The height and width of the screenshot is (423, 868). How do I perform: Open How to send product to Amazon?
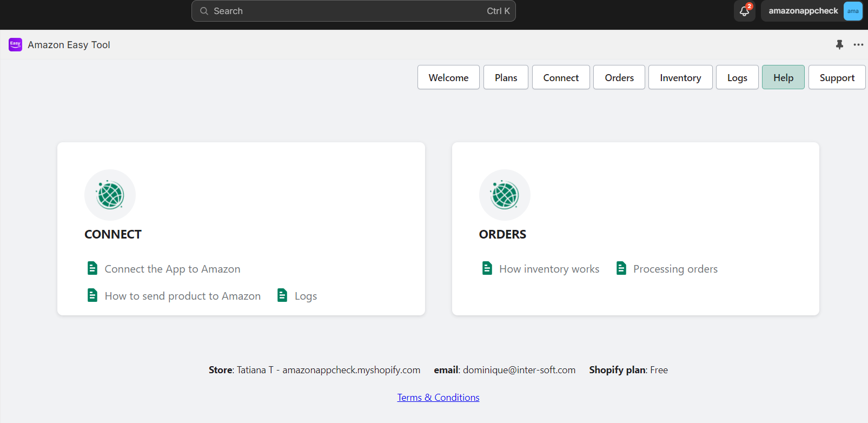tap(182, 296)
